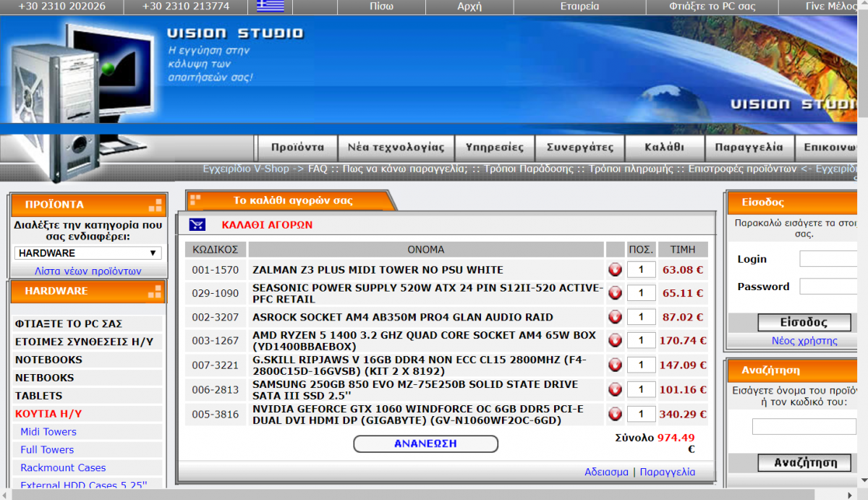The width and height of the screenshot is (868, 500).
Task: Click quantity field for AMD RYZEN 5 1400
Action: [641, 340]
